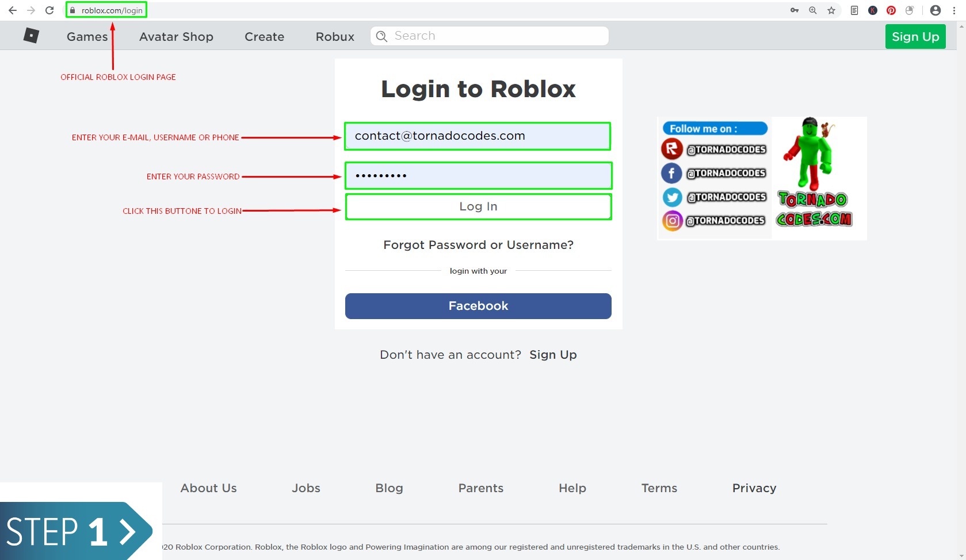Click the Login to Roblox heading
Viewport: 966px width, 560px height.
[478, 89]
